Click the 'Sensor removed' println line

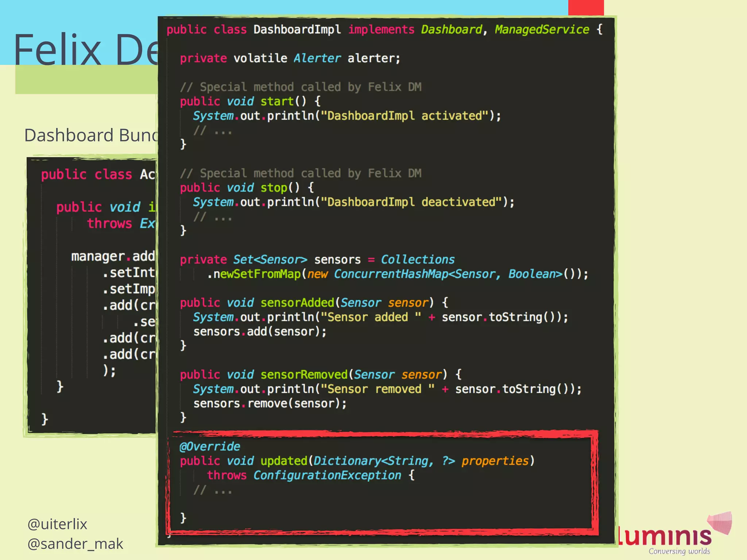[x=387, y=389]
